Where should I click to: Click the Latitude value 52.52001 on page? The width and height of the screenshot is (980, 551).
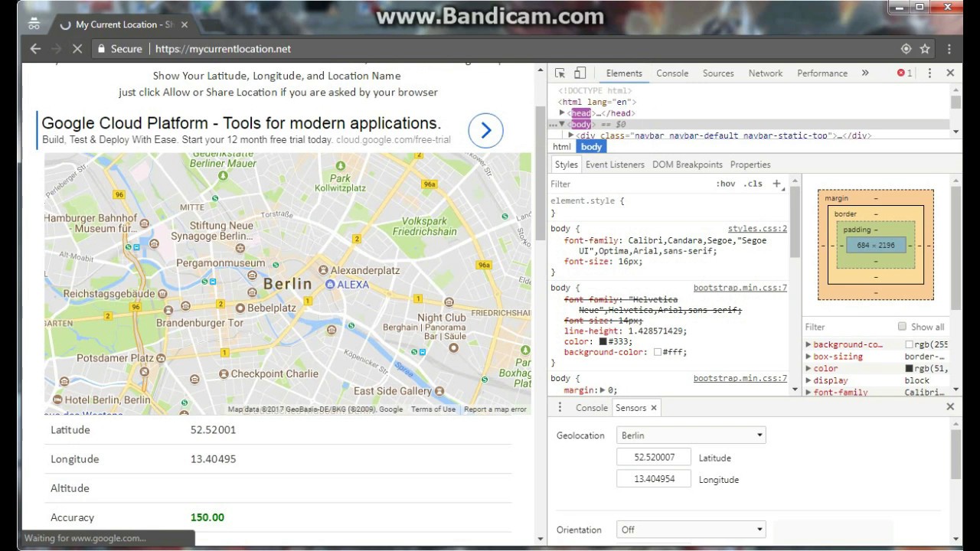213,430
